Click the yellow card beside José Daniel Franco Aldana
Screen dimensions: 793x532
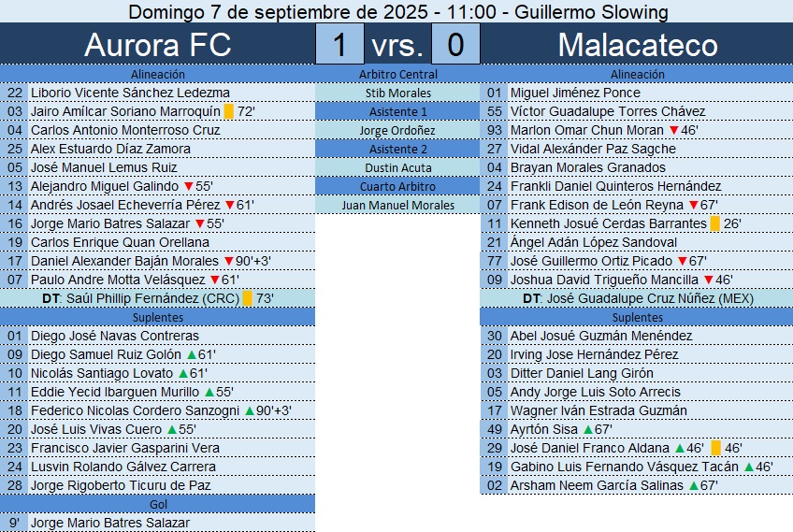pos(715,448)
